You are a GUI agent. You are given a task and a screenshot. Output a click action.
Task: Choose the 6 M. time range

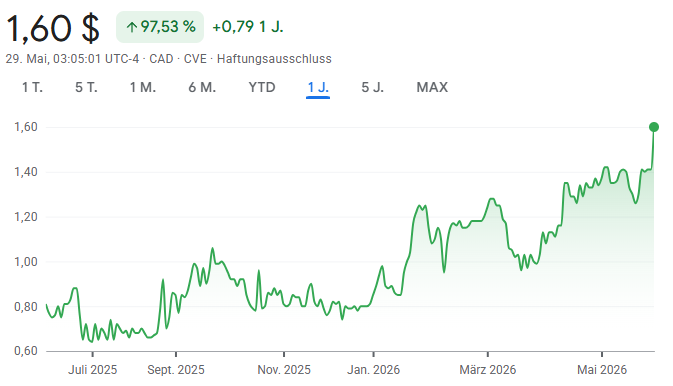point(202,87)
